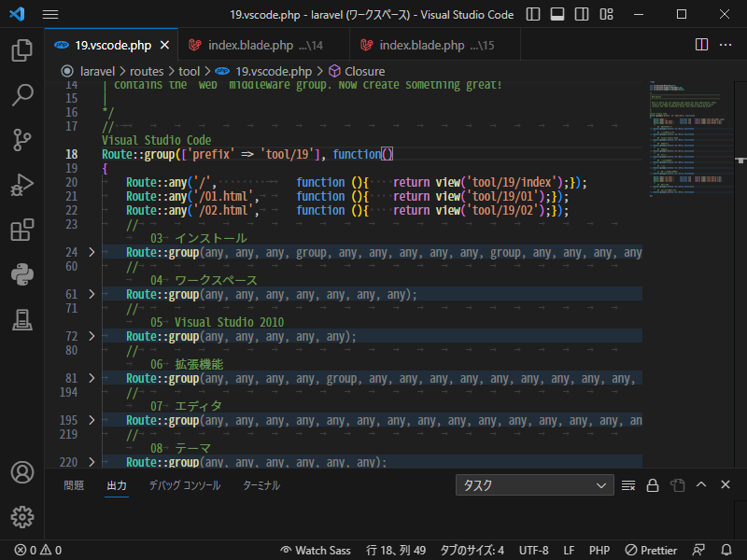Image resolution: width=747 pixels, height=560 pixels.
Task: Change end of line sequence LF
Action: pos(569,551)
